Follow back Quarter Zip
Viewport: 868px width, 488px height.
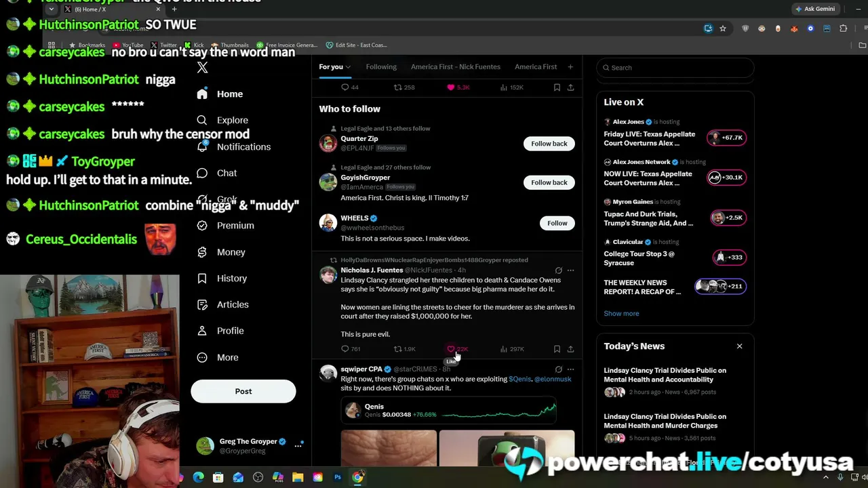(x=549, y=144)
